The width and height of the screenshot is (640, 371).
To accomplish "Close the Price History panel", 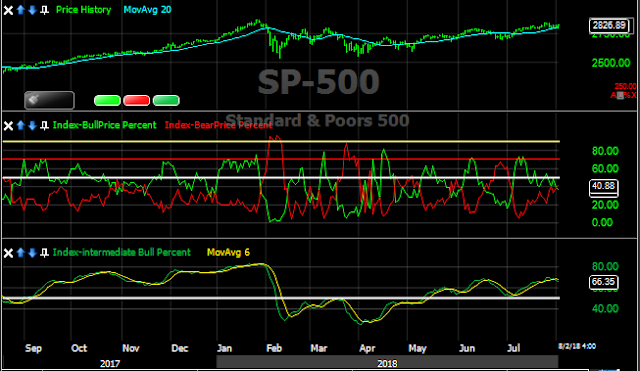I will tap(8, 10).
